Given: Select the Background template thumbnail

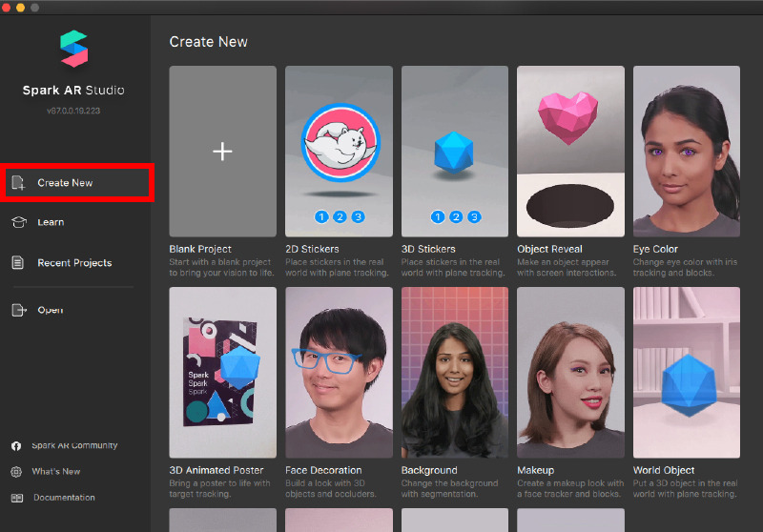Looking at the screenshot, I should coord(455,373).
